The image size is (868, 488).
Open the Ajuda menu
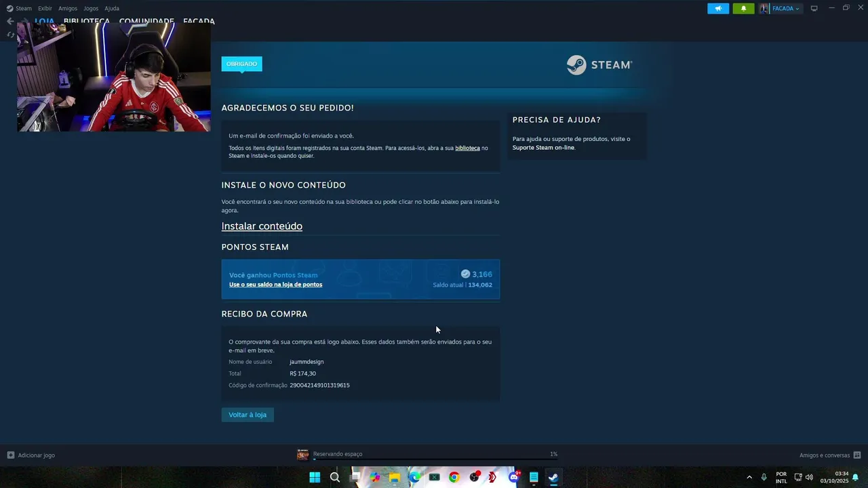coord(112,8)
